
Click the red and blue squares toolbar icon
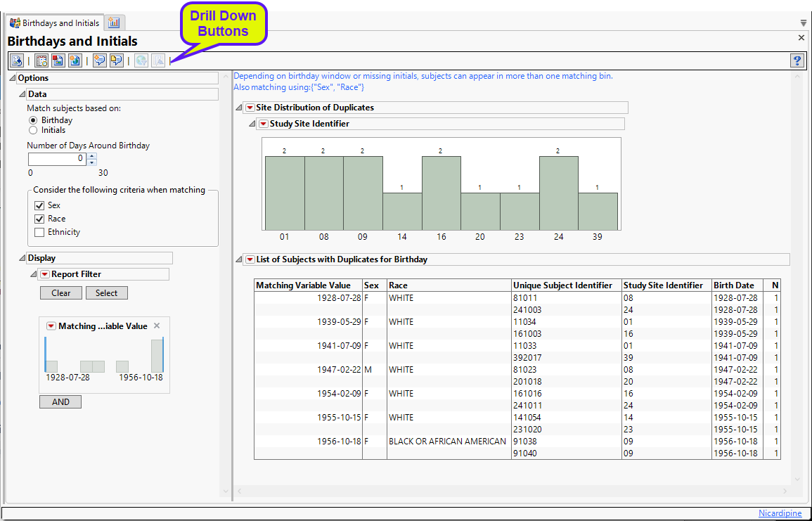[x=58, y=60]
